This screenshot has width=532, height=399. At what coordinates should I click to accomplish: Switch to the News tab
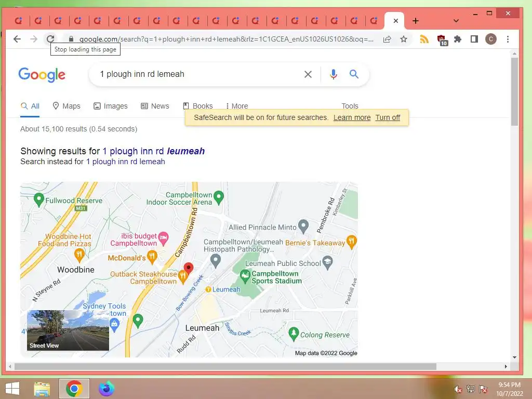pyautogui.click(x=155, y=106)
